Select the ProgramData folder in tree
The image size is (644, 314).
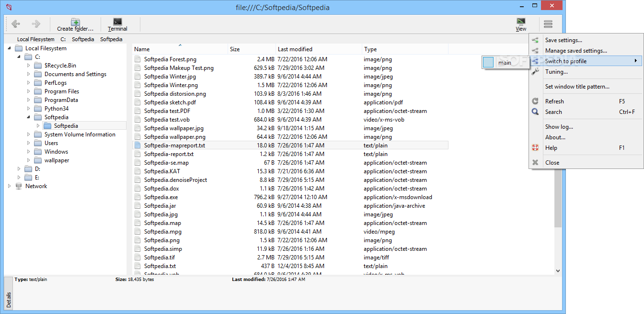pos(61,100)
